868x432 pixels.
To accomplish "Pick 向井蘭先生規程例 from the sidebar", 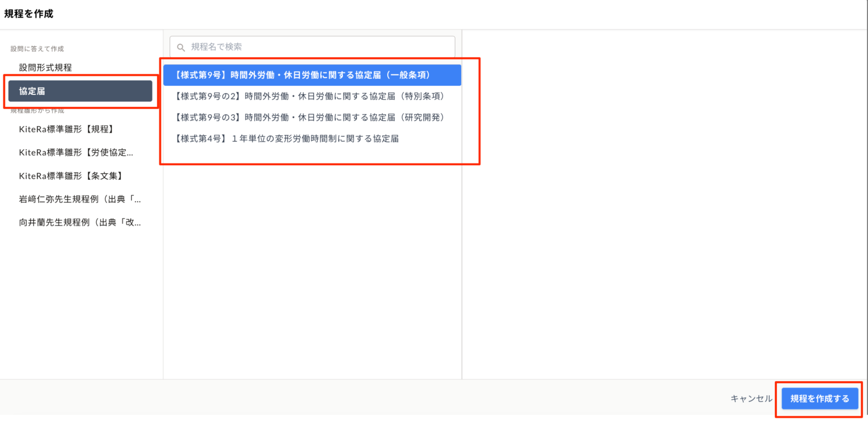I will click(80, 222).
